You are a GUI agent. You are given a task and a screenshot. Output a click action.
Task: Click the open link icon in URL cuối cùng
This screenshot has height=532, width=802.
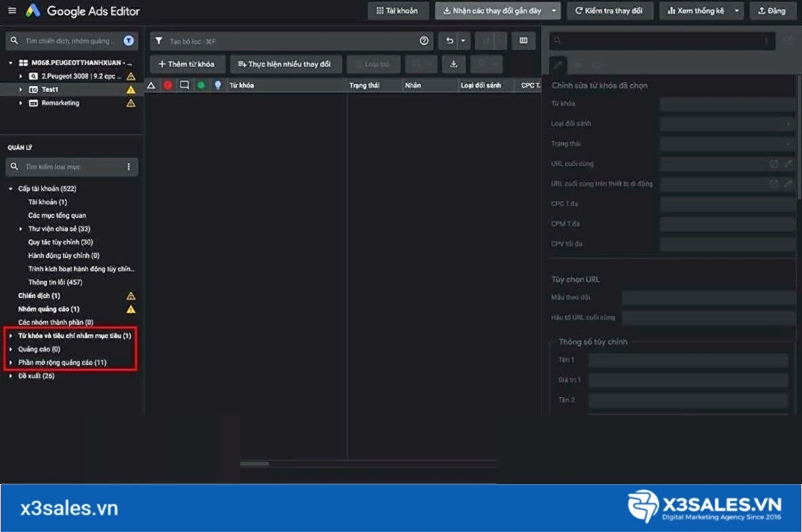[x=774, y=164]
